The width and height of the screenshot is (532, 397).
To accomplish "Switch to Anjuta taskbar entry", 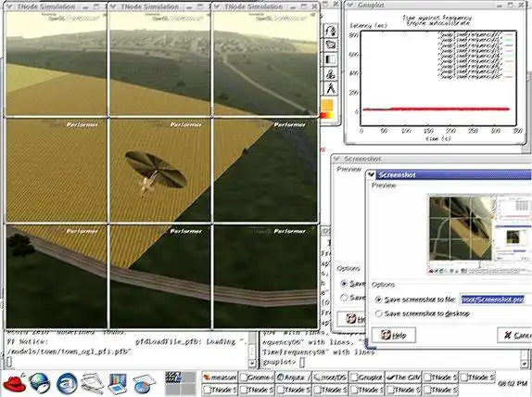I will coord(293,378).
